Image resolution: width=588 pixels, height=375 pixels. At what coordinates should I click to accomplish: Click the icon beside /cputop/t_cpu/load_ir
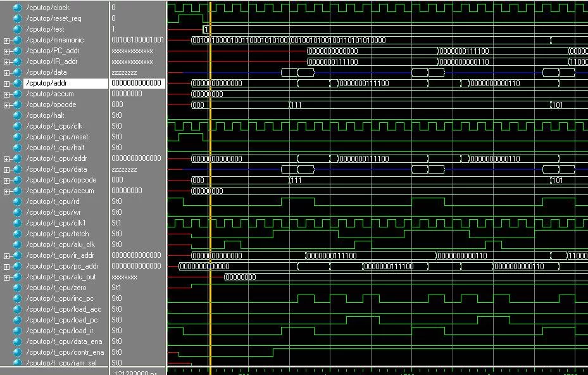pyautogui.click(x=17, y=331)
